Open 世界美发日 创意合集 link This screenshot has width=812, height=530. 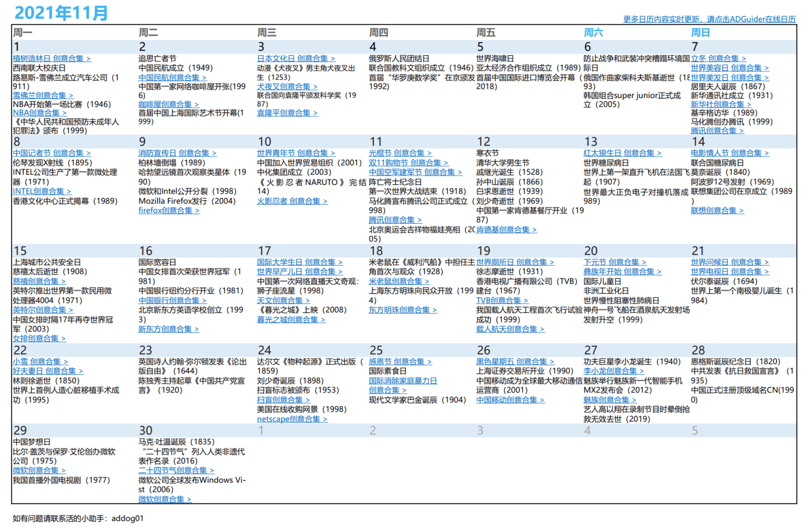coord(730,78)
